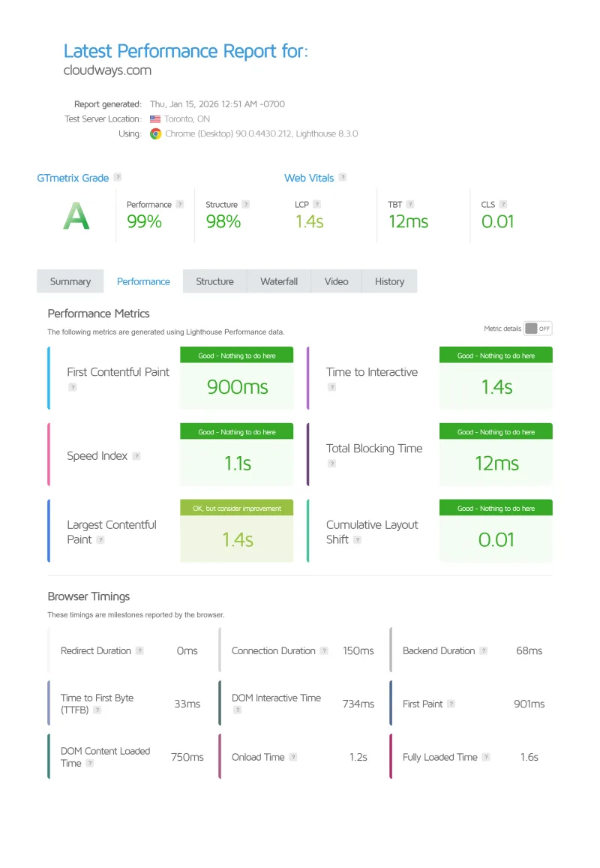The image size is (600, 868).
Task: Click the Browser Timings section heading
Action: coord(88,596)
